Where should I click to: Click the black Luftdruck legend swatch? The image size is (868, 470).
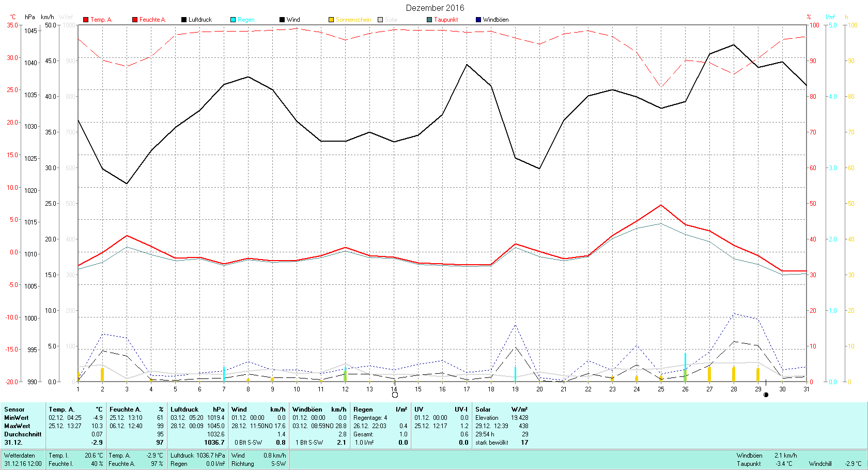184,20
